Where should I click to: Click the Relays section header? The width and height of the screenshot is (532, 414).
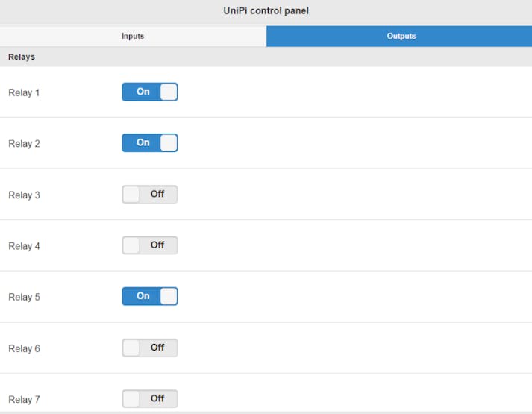point(22,57)
